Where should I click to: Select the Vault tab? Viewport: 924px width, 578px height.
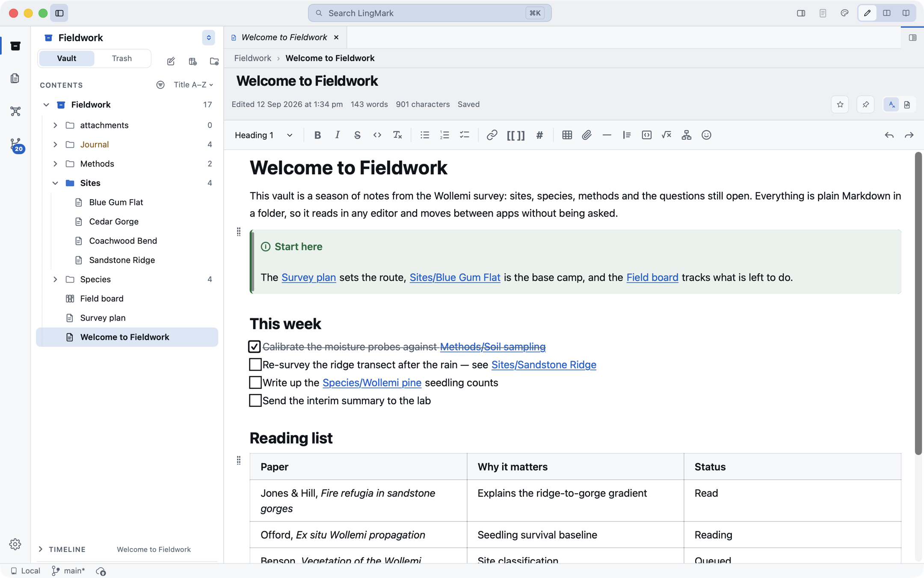pos(67,58)
